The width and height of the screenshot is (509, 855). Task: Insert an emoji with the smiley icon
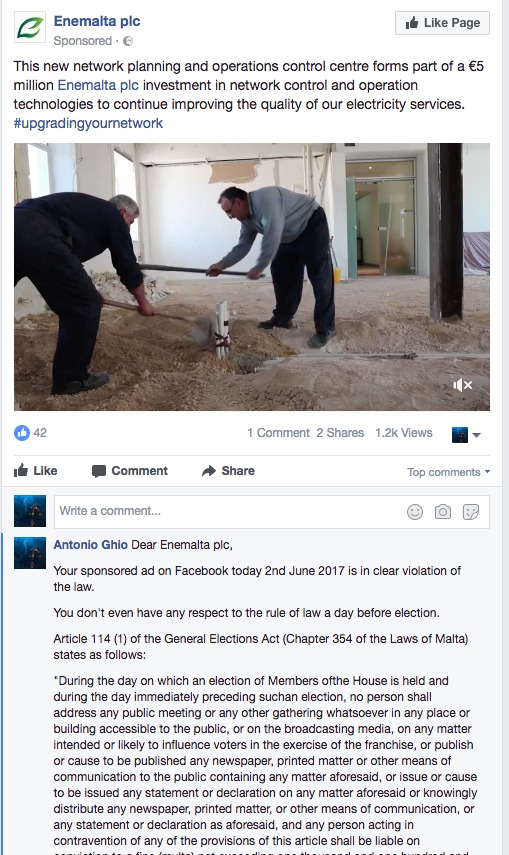point(415,511)
